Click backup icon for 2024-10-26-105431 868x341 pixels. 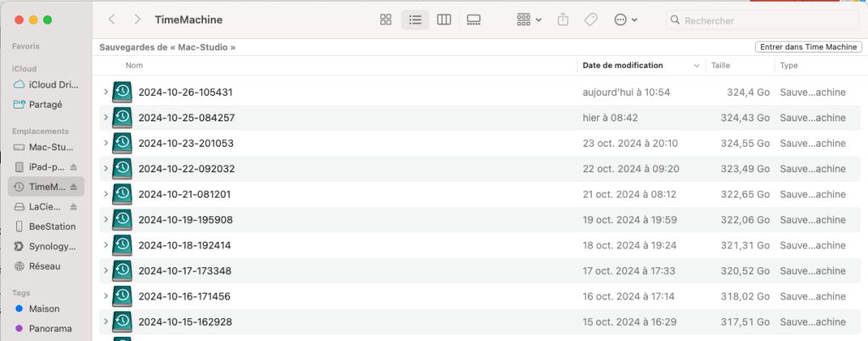121,92
